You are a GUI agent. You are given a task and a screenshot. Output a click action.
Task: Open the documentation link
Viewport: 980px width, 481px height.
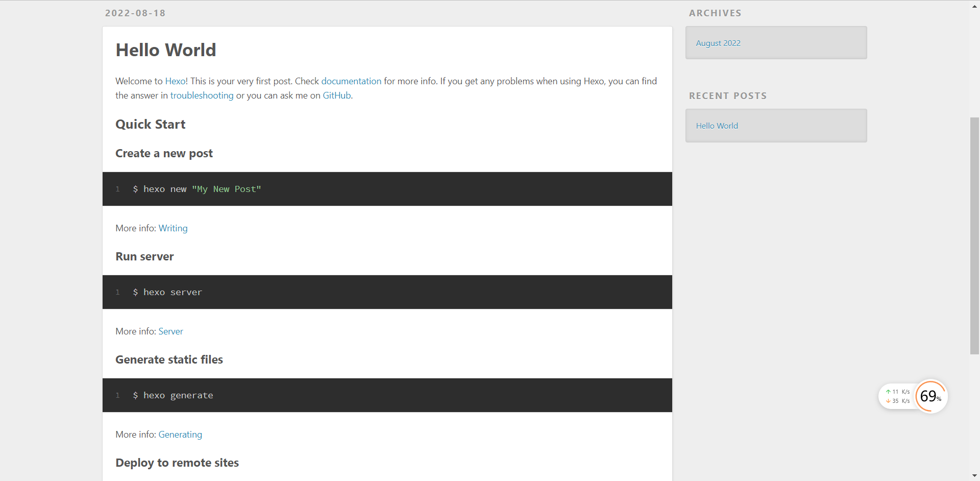[x=351, y=81]
